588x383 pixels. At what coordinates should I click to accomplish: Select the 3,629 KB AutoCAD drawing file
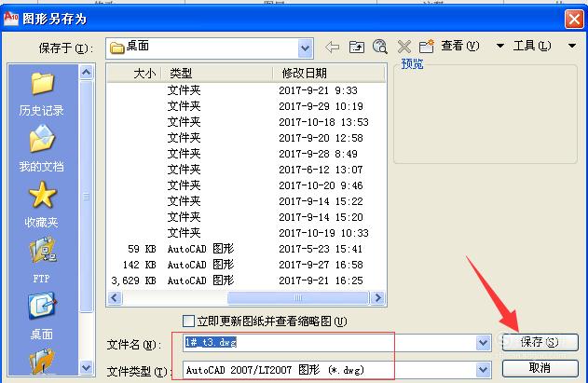point(246,280)
